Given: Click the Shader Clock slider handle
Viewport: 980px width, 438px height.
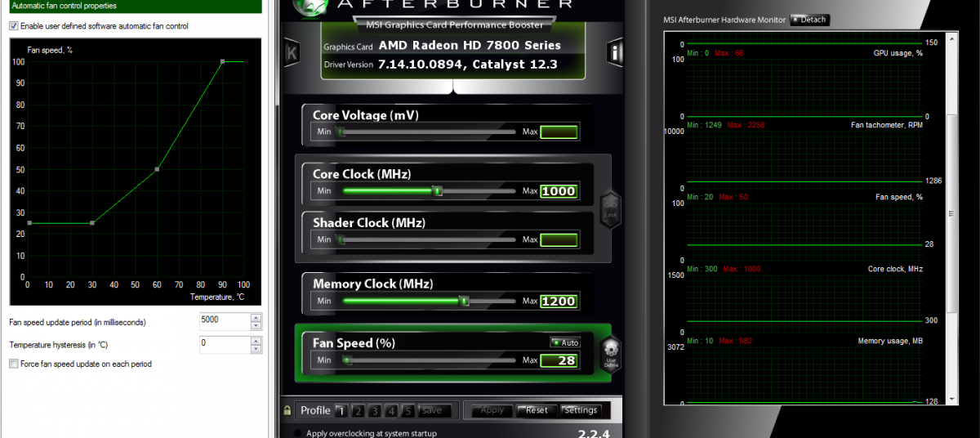Looking at the screenshot, I should [342, 239].
